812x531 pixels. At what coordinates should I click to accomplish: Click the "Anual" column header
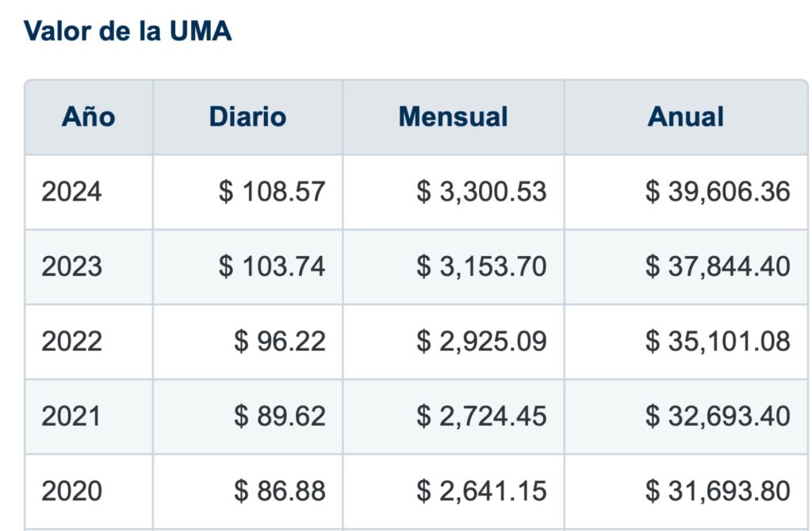[686, 117]
